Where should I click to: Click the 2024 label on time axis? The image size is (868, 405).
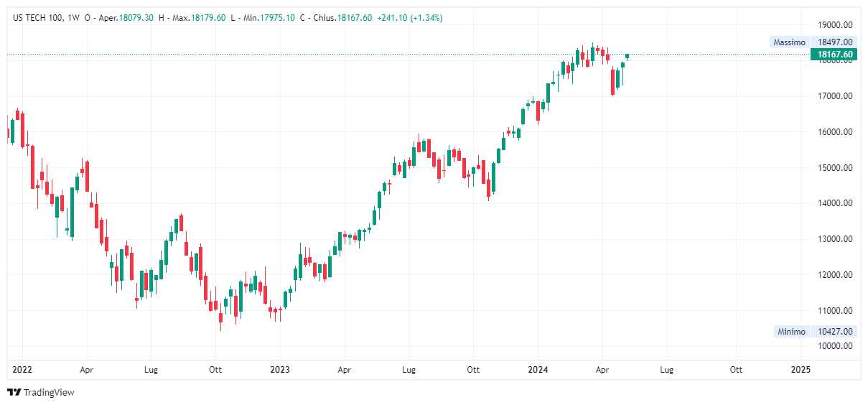pyautogui.click(x=538, y=370)
